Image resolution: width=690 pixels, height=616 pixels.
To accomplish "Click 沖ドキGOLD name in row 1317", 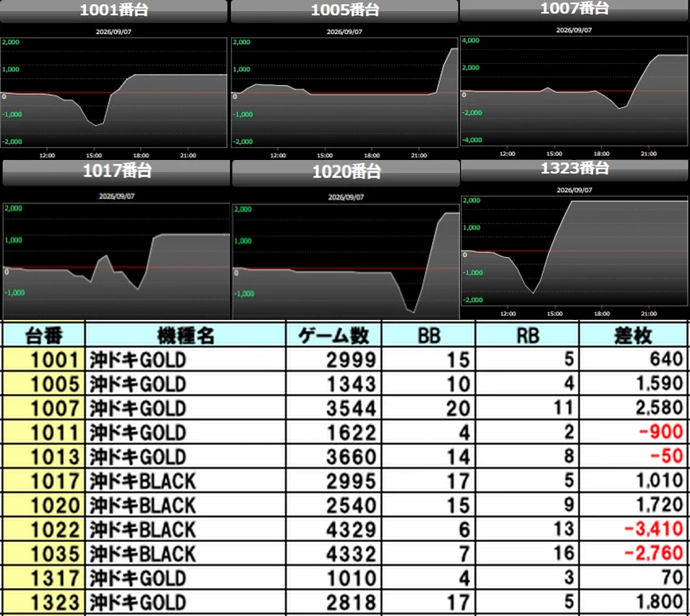I will click(138, 578).
